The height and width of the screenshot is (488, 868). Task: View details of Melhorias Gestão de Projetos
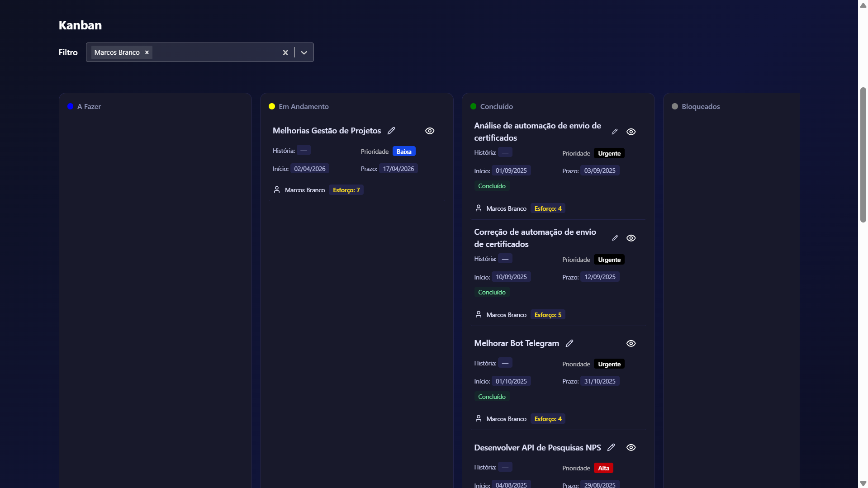[x=430, y=131]
